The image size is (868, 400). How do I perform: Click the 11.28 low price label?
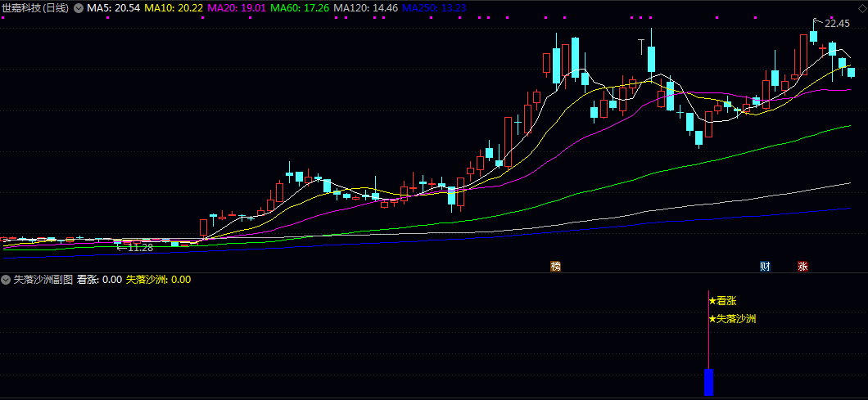140,248
